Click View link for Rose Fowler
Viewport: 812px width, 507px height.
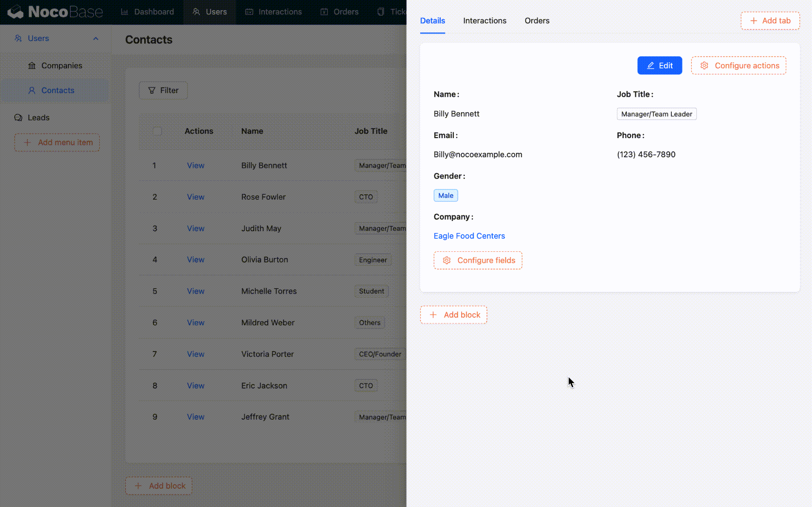(195, 197)
